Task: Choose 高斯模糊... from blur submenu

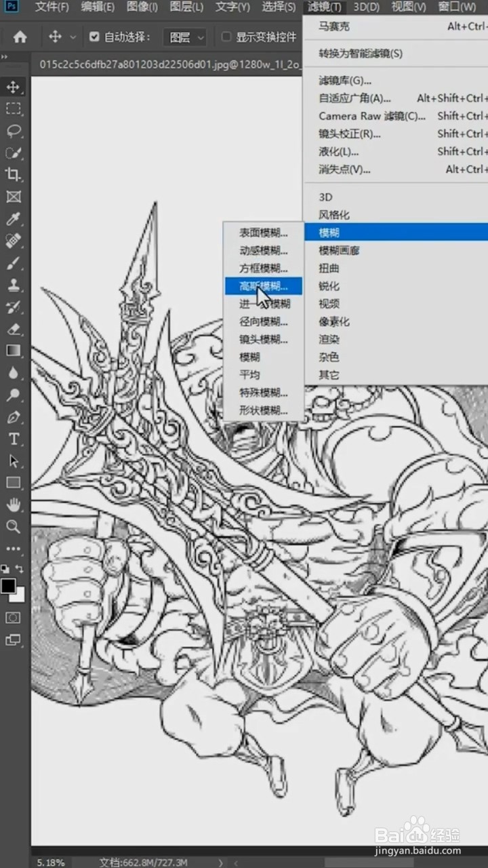Action: [x=264, y=286]
